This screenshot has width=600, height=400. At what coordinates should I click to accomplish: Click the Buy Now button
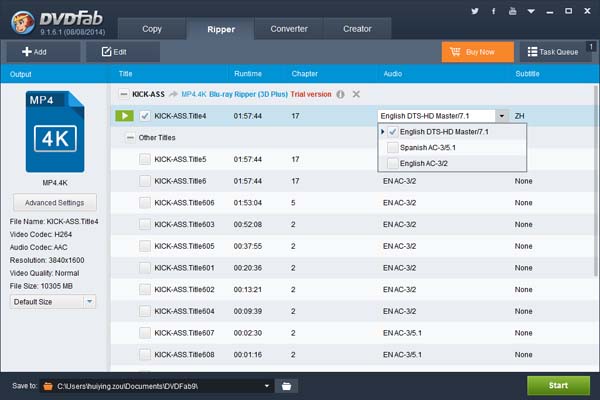(x=478, y=52)
